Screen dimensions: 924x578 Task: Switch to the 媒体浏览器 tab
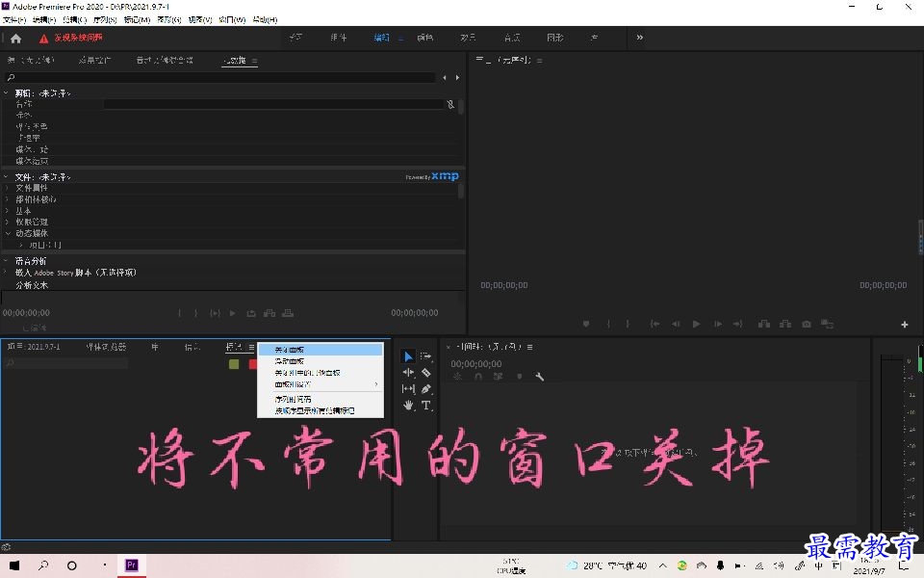[106, 347]
